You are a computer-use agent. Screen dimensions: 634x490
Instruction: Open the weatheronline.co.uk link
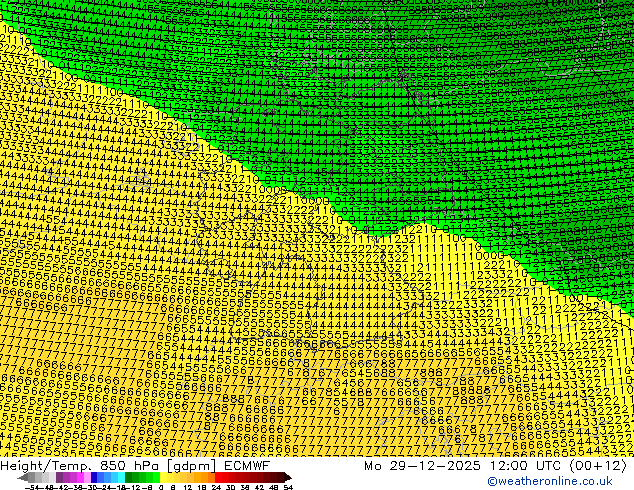[550, 481]
